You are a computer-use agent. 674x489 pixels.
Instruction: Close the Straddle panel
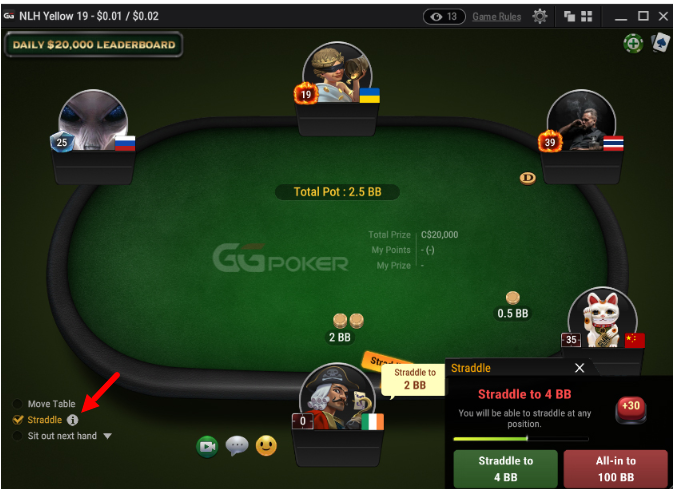[579, 368]
